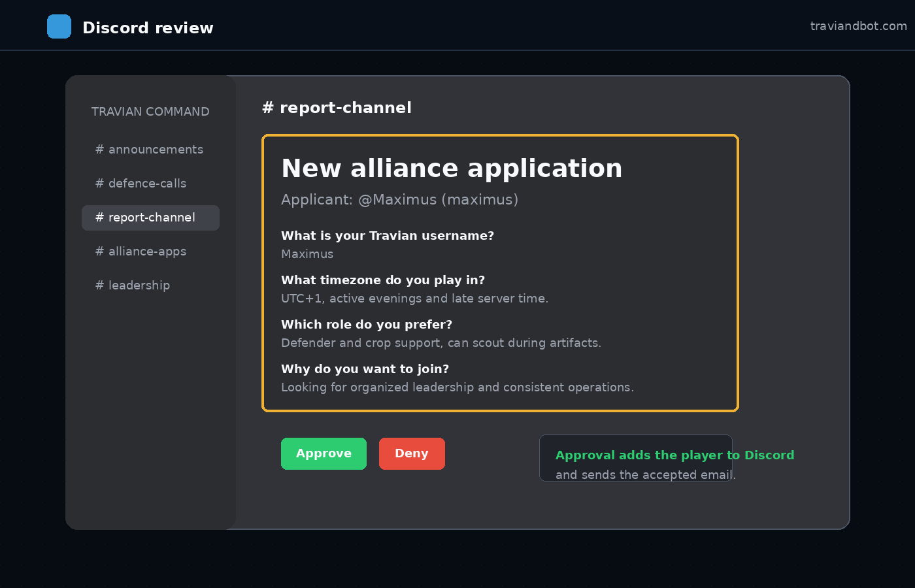Click the answer 'Looking for organized leadership'

[x=457, y=387]
